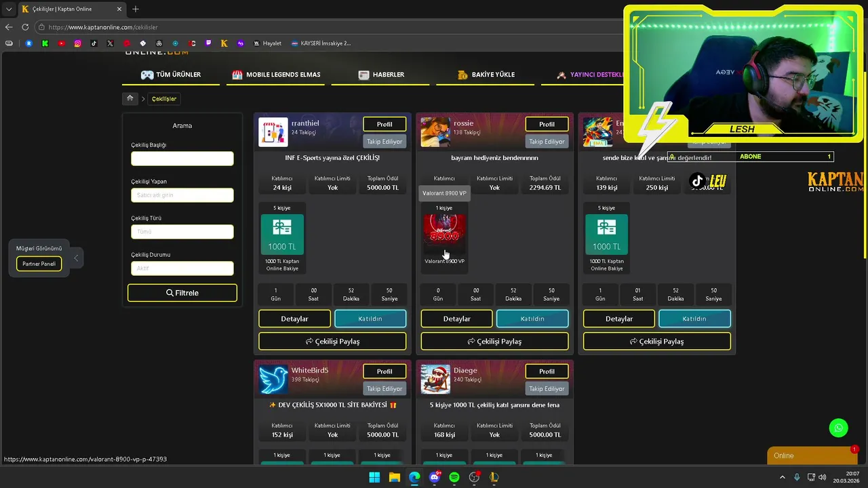The height and width of the screenshot is (488, 868).
Task: Click the Filtrele search button
Action: tap(182, 293)
